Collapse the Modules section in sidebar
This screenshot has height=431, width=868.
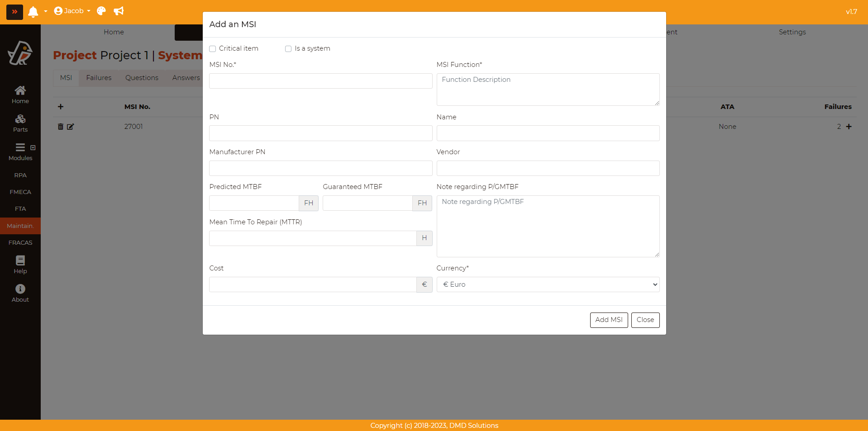click(33, 148)
